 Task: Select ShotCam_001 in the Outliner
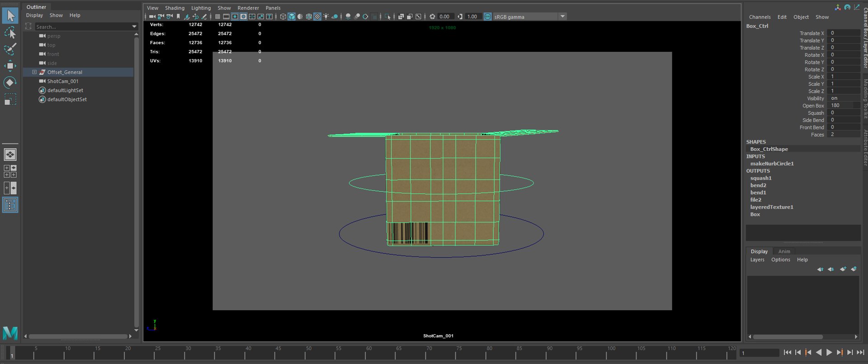coord(63,81)
